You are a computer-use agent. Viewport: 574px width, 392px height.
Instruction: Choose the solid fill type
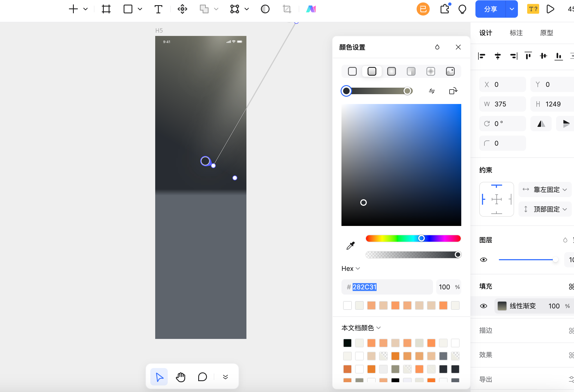coord(352,71)
